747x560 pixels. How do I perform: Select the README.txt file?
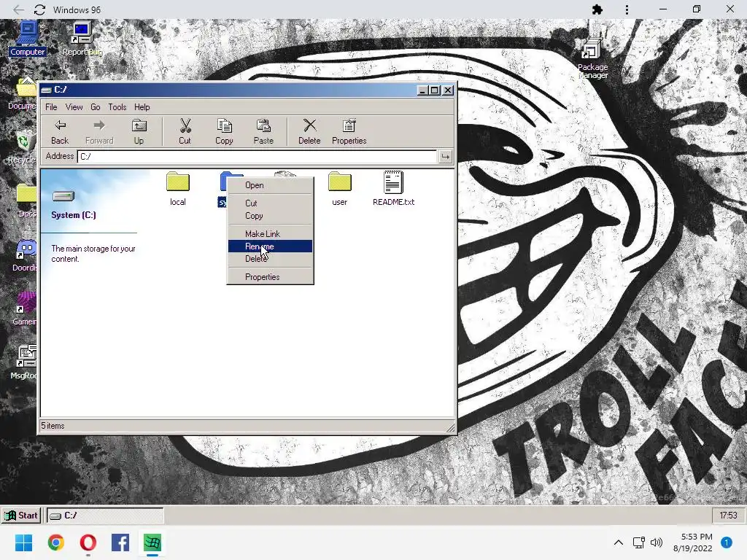393,189
